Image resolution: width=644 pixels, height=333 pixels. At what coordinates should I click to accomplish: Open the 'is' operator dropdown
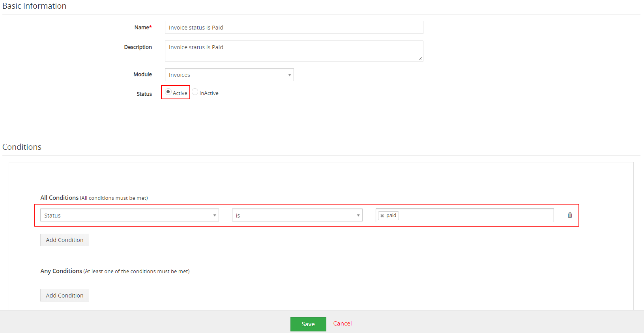297,215
